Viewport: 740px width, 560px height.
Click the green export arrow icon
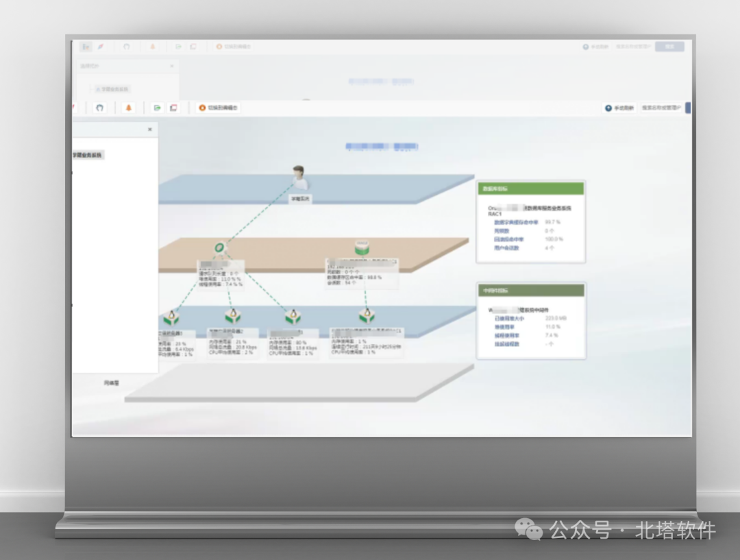(x=157, y=108)
